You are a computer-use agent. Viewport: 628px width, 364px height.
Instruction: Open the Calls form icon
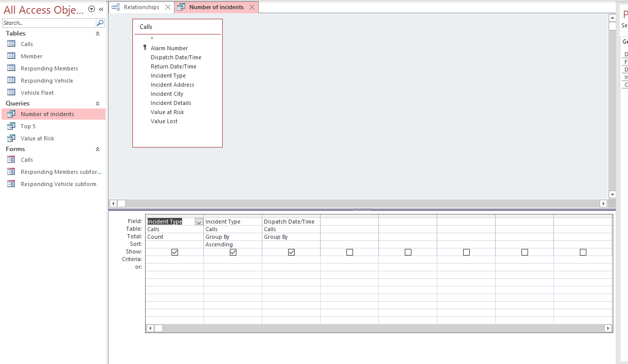coord(17,159)
